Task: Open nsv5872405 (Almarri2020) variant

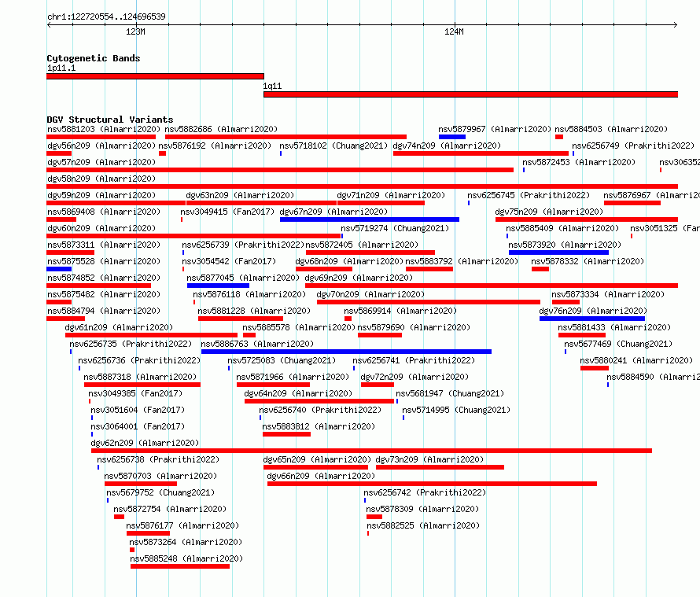Action: coord(370,252)
